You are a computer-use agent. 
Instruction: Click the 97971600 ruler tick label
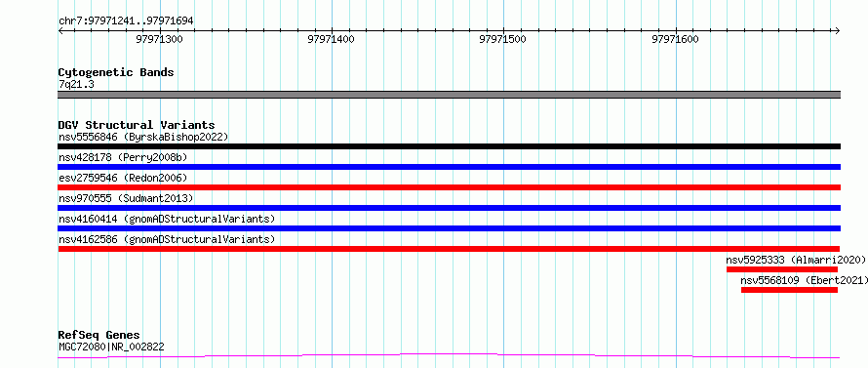(x=675, y=40)
